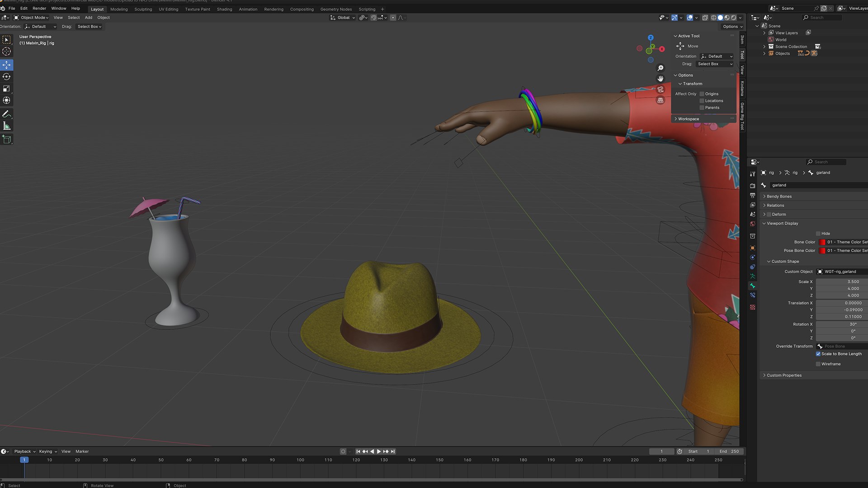Open Bone properties tab

[x=752, y=286]
